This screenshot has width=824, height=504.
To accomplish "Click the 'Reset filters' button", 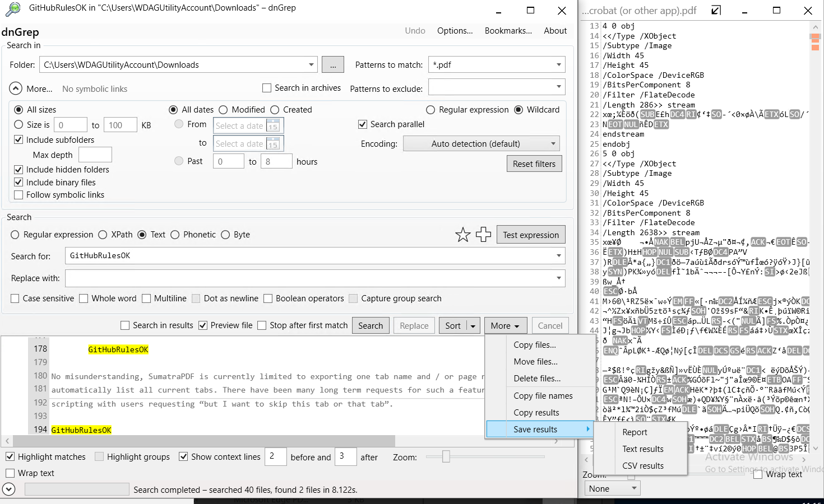I will pos(534,164).
